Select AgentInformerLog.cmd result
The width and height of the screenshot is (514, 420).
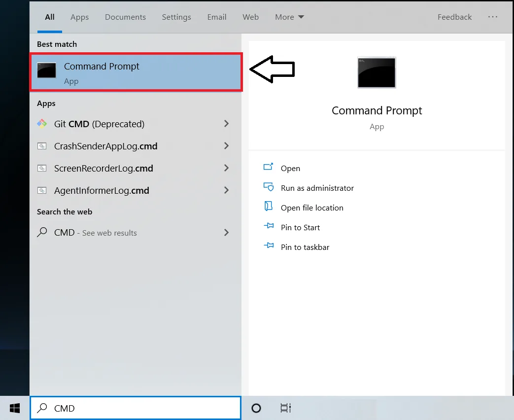coord(136,190)
